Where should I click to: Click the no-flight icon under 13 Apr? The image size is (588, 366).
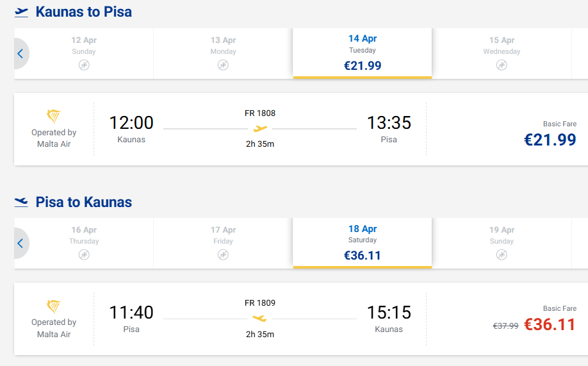[223, 65]
